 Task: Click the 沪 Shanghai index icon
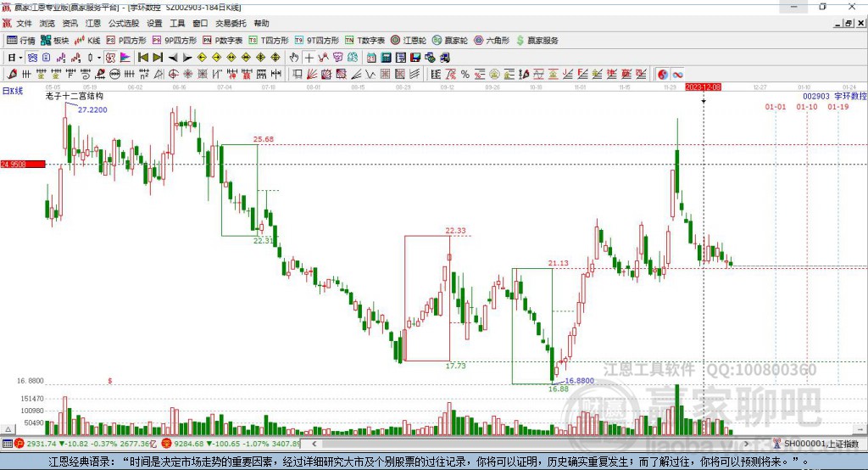19,444
